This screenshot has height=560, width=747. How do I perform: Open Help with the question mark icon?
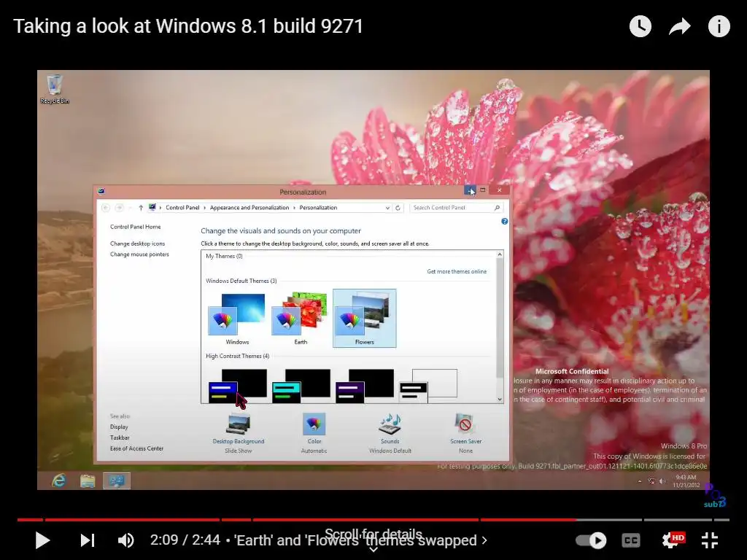[505, 222]
